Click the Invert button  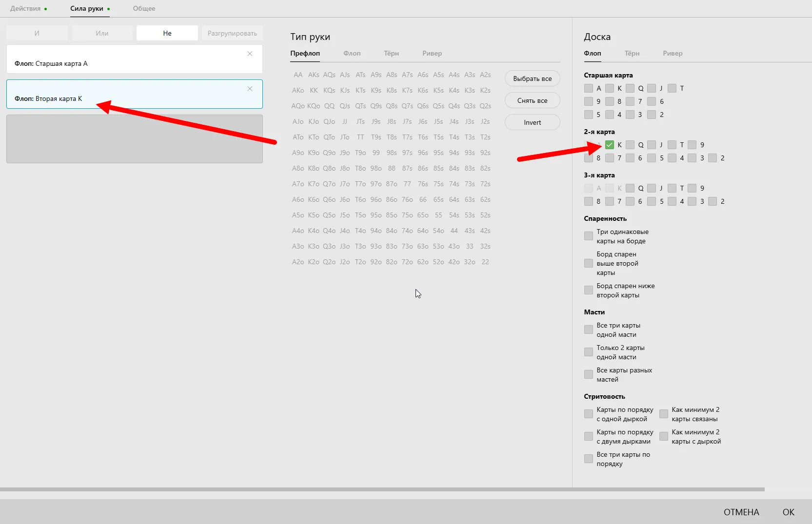532,122
